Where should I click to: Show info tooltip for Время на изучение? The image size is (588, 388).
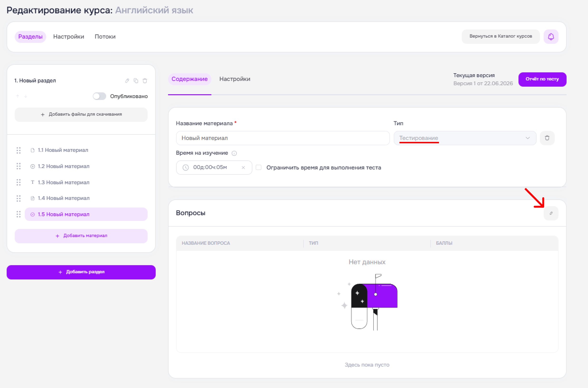pos(234,153)
